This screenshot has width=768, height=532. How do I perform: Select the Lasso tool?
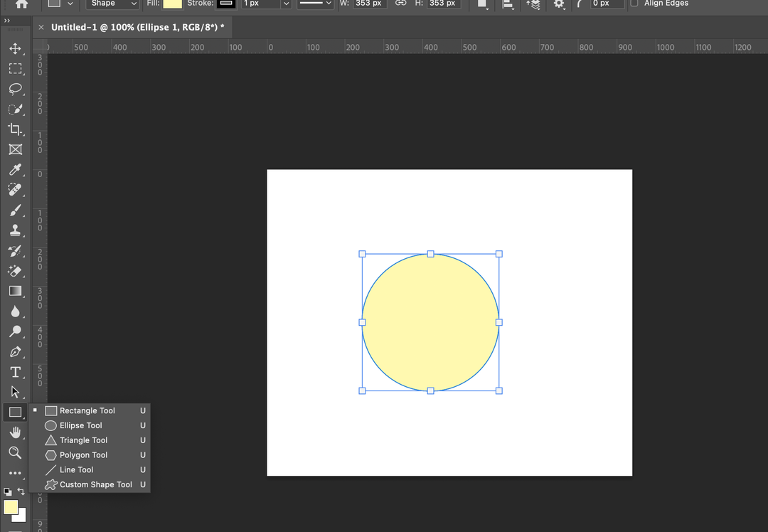(15, 89)
